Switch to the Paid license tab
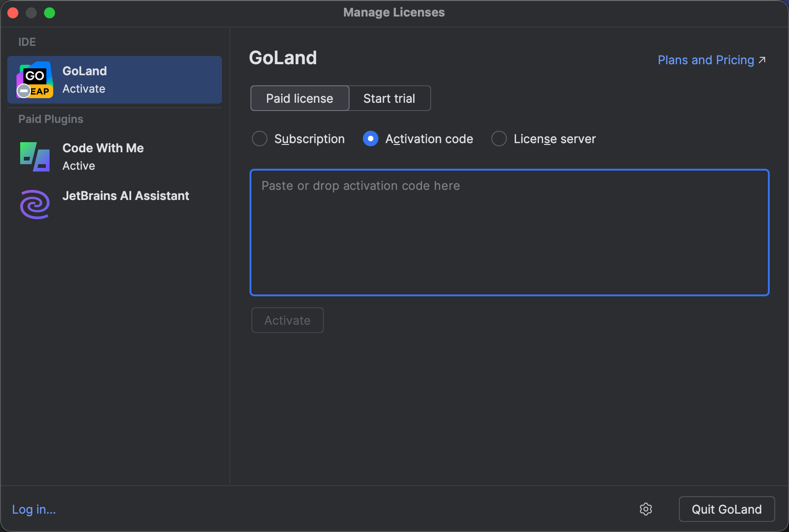789x532 pixels. point(299,98)
